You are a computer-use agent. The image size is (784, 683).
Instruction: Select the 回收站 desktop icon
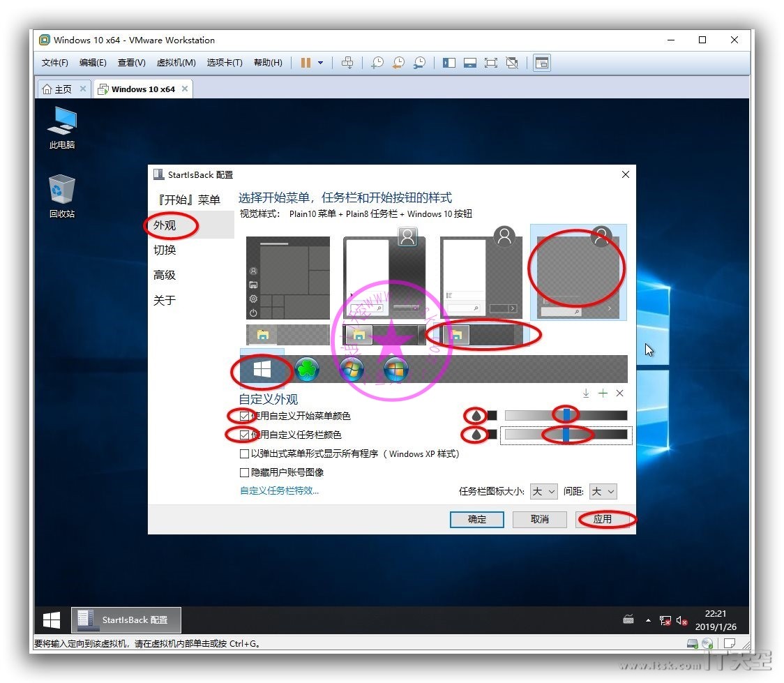coord(62,197)
